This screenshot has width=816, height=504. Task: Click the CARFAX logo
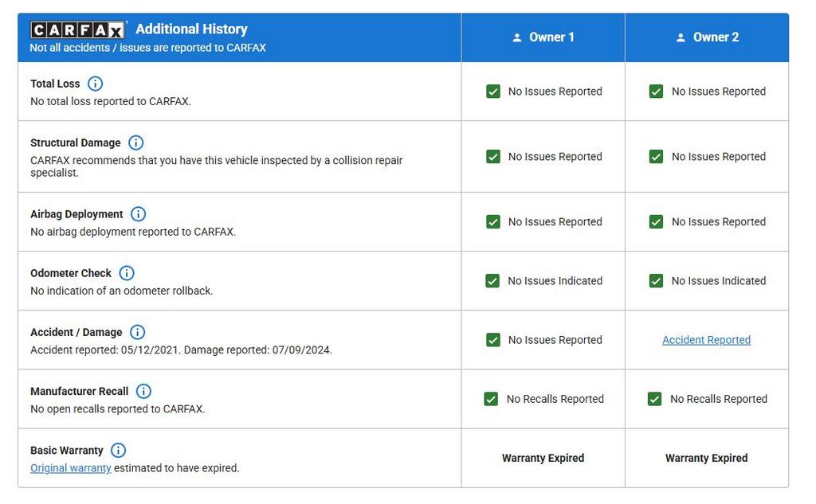click(77, 30)
